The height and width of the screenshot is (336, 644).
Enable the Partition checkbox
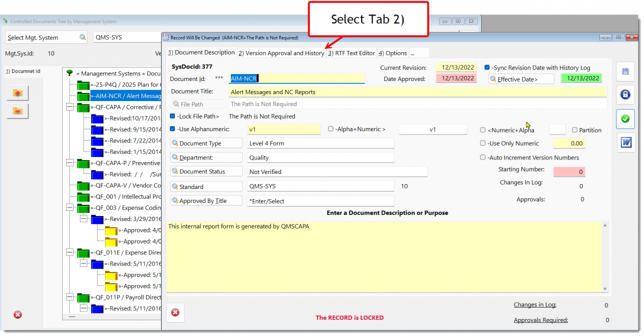575,130
